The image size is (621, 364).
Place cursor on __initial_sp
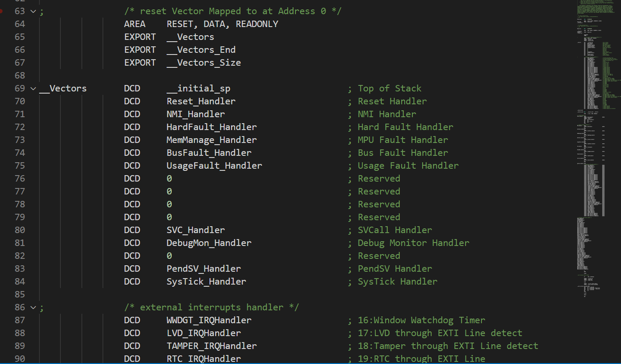click(x=198, y=88)
